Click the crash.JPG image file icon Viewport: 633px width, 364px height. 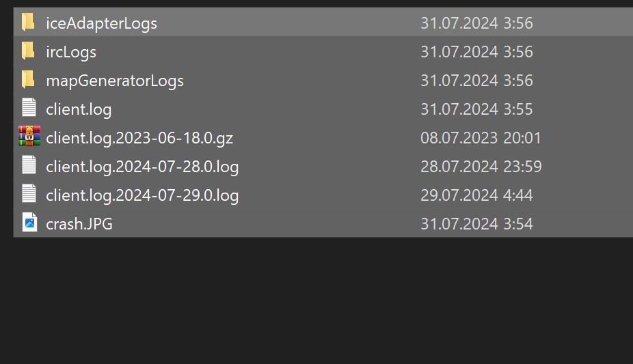coord(29,223)
